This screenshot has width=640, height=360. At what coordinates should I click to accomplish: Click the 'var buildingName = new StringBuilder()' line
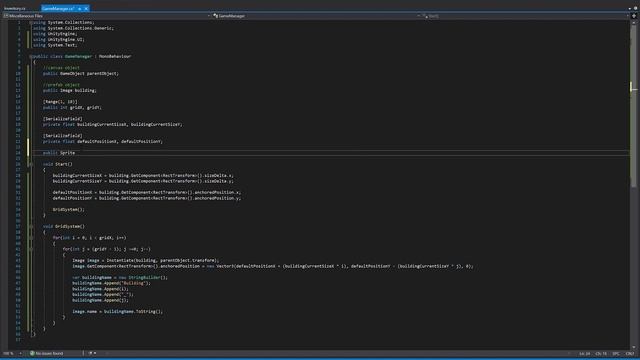120,278
